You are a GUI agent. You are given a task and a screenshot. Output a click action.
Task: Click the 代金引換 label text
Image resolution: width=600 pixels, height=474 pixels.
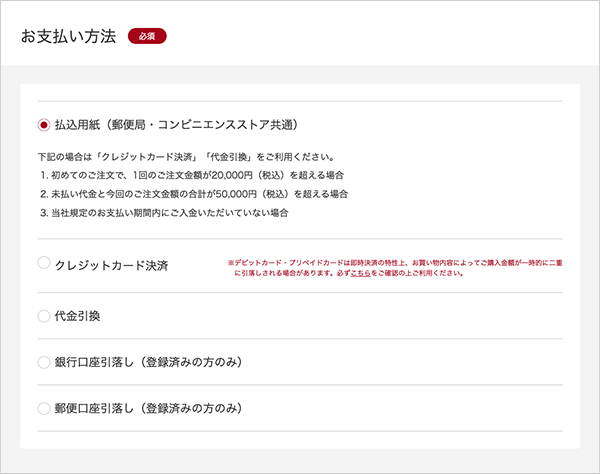pos(77,316)
